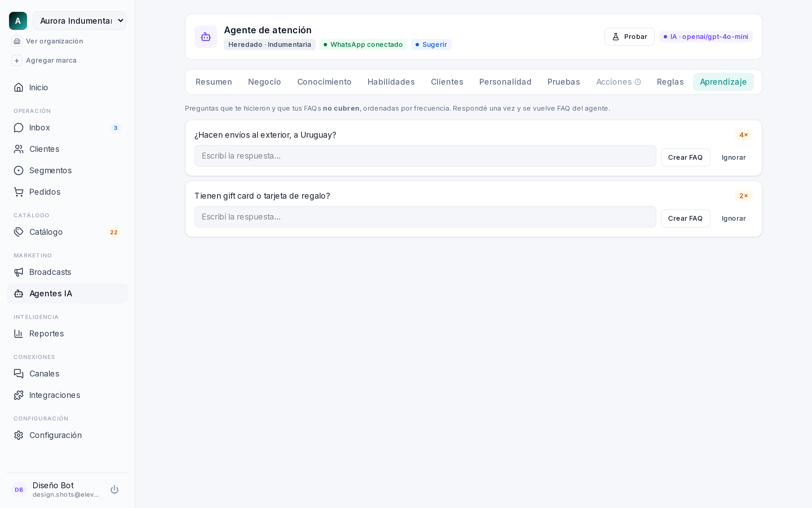812x508 pixels.
Task: Click the Aurora brand avatar logo
Action: pyautogui.click(x=18, y=21)
